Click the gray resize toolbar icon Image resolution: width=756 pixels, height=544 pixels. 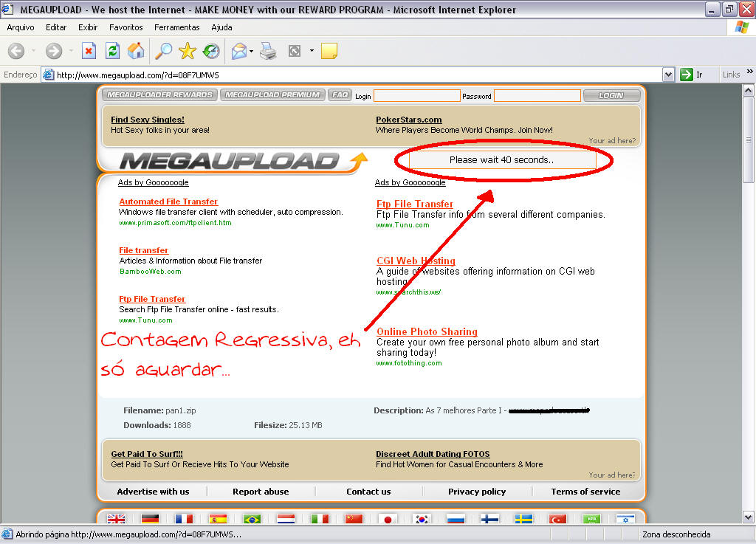[294, 51]
